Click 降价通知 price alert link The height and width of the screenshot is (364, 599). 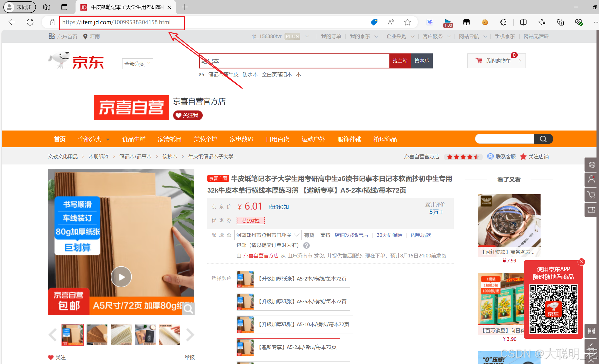tap(279, 207)
